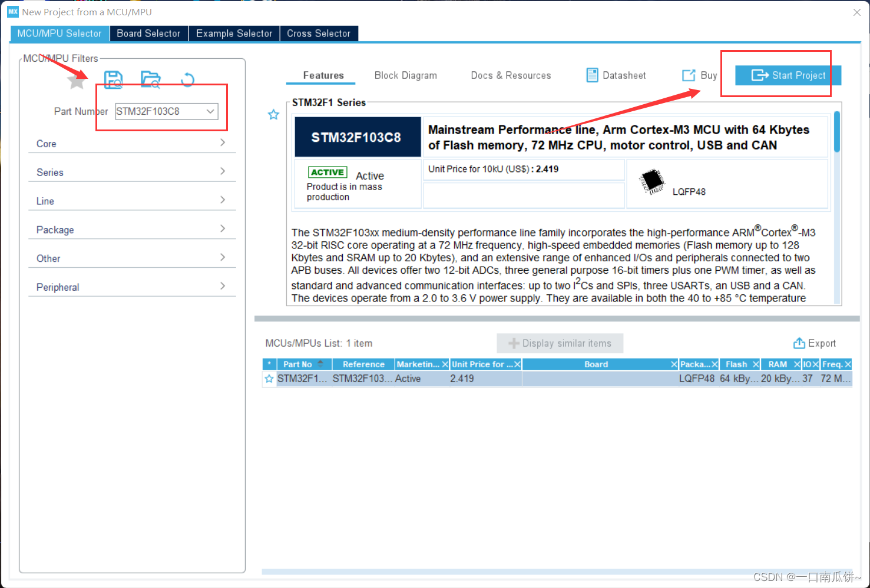Click the 72 M... frequency cell
This screenshot has width=870, height=588.
click(x=836, y=378)
